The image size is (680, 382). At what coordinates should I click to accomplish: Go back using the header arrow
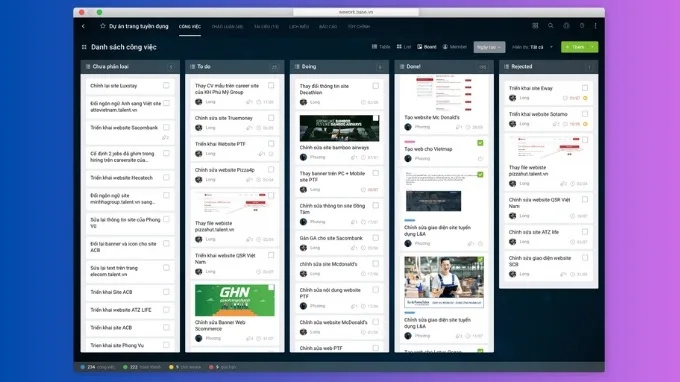click(x=83, y=26)
